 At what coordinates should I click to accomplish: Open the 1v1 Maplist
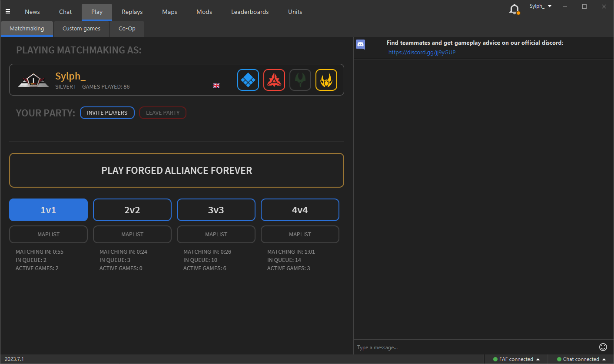(48, 234)
